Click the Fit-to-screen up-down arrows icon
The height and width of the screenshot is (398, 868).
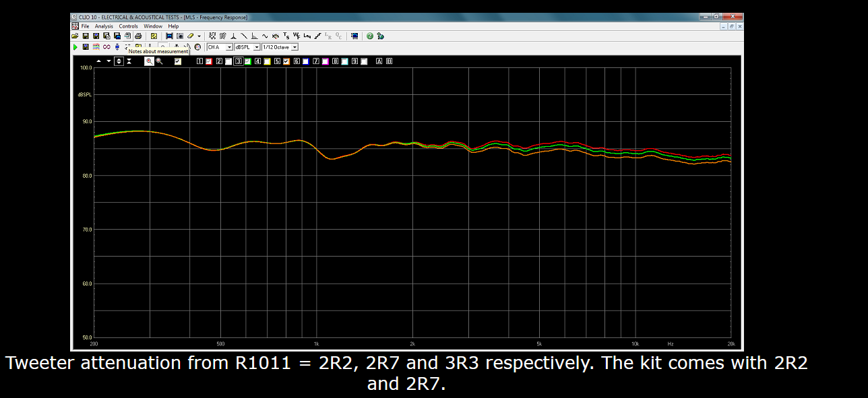119,61
